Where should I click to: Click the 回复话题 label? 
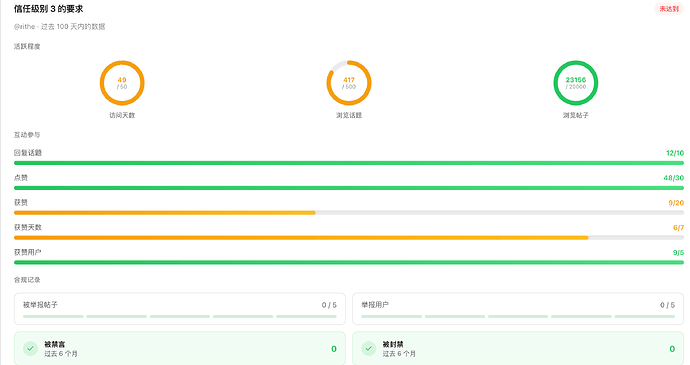(28, 153)
